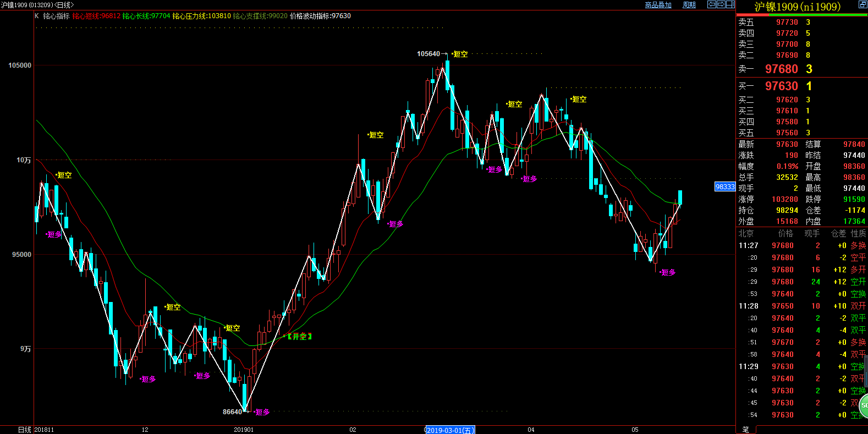Image resolution: width=868 pixels, height=434 pixels.
Task: Click the 北京 time column header
Action: [746, 233]
